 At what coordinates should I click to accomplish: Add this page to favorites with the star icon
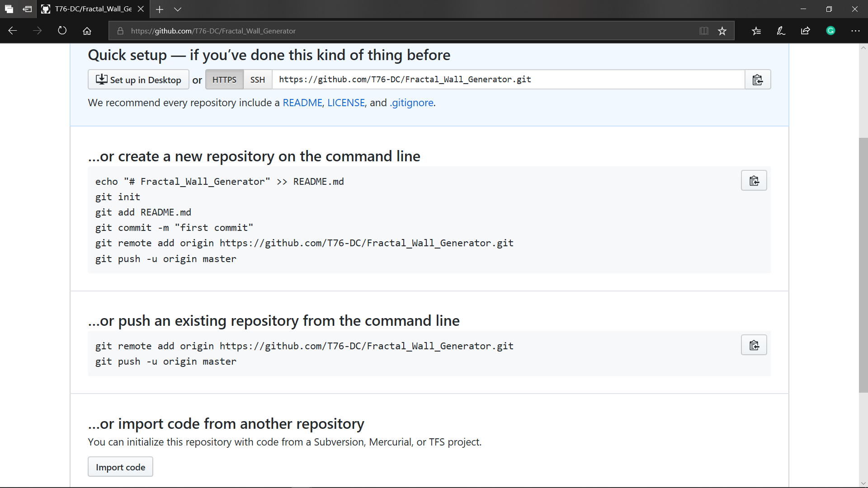click(x=722, y=31)
